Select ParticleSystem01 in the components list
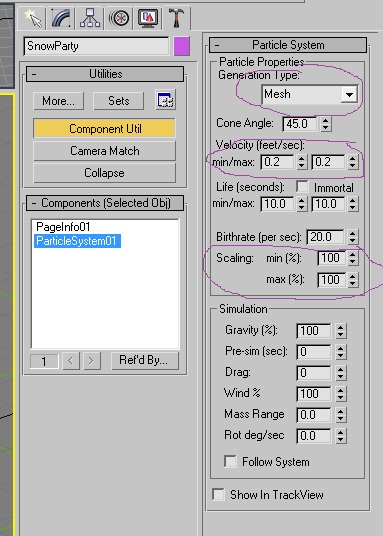Screen dimensions: 383x536 pyautogui.click(x=77, y=241)
